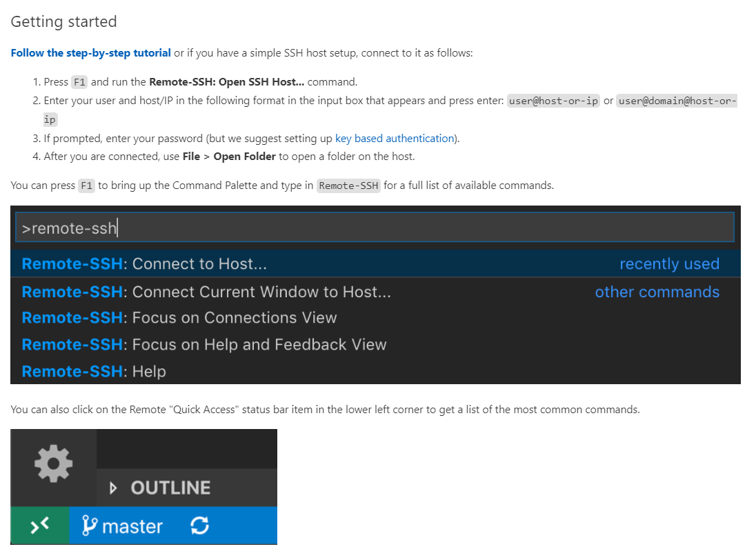Viewport: 756px width, 558px height.
Task: Open the 'key based authentication' link
Action: pos(395,139)
